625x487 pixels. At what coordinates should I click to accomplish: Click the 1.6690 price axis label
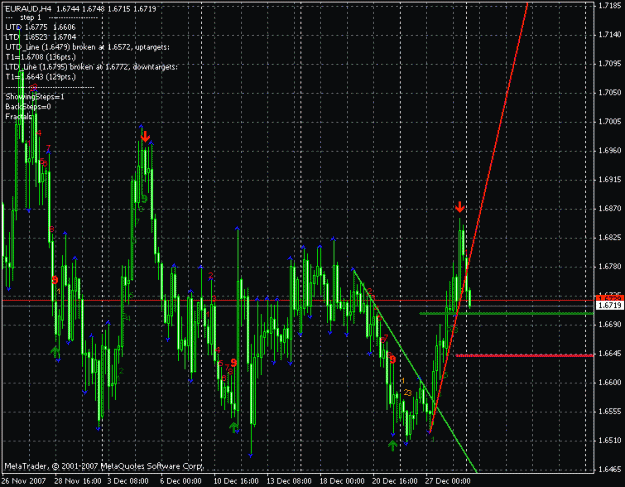610,324
